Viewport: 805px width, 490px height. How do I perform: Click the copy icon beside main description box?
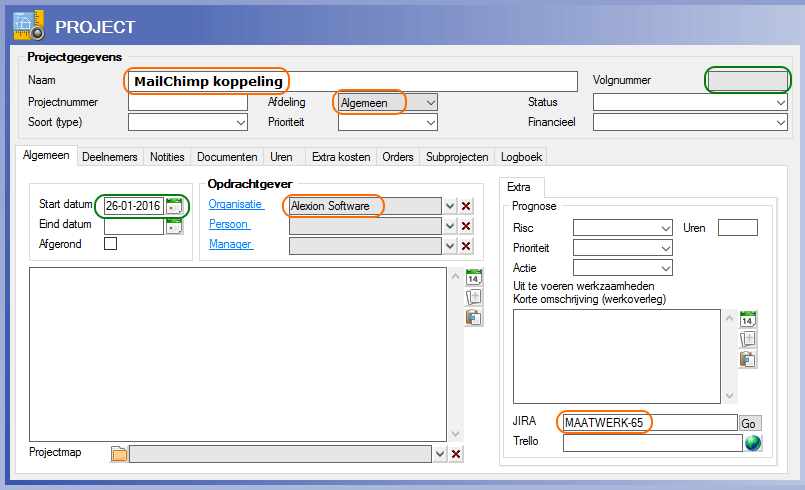(x=473, y=297)
